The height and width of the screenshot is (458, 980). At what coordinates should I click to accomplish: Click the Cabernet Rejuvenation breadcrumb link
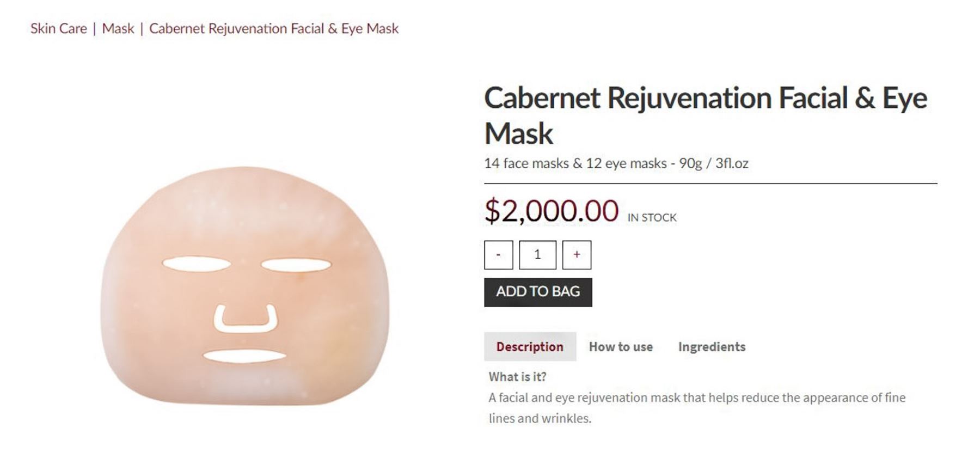click(273, 28)
